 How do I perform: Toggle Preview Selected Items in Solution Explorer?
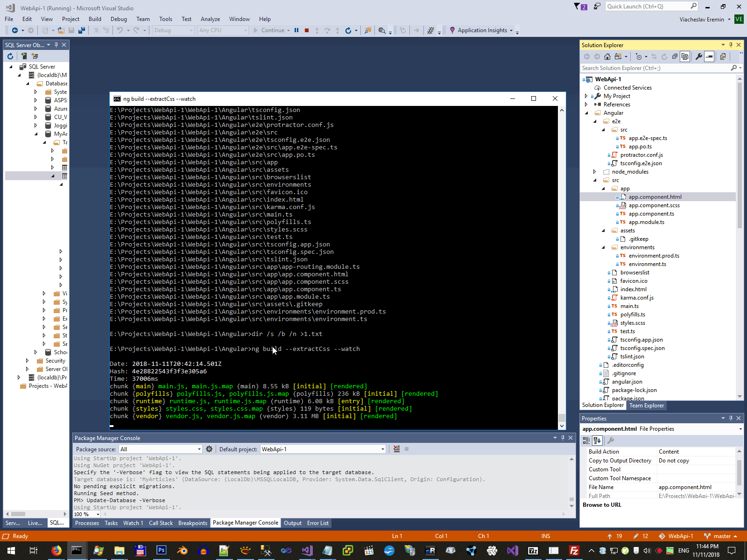tap(709, 56)
